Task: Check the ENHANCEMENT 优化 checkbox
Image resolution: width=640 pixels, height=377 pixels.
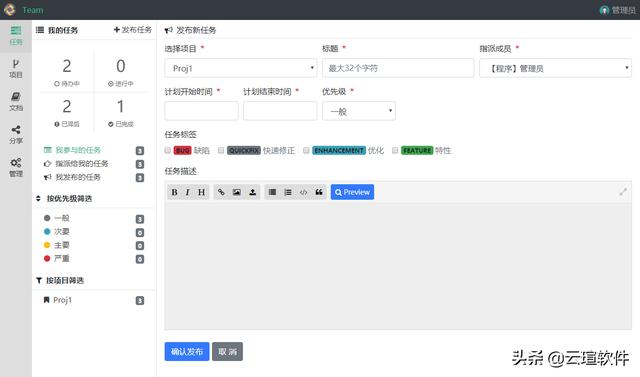Action: pos(306,151)
